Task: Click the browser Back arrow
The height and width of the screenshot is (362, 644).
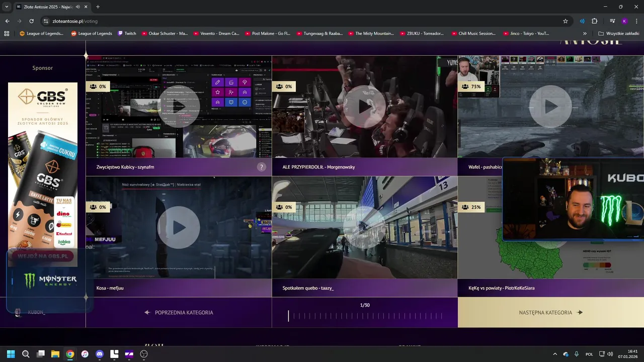Action: pos(7,21)
